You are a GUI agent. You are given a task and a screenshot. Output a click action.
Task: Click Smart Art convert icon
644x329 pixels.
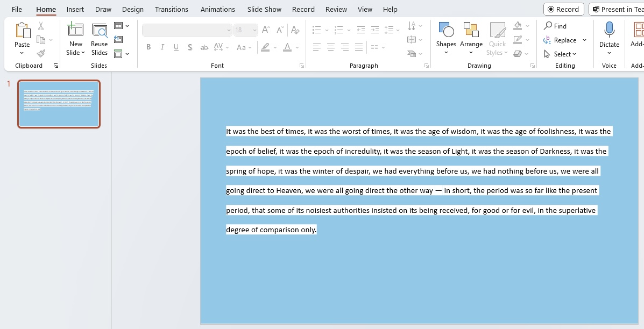click(412, 53)
